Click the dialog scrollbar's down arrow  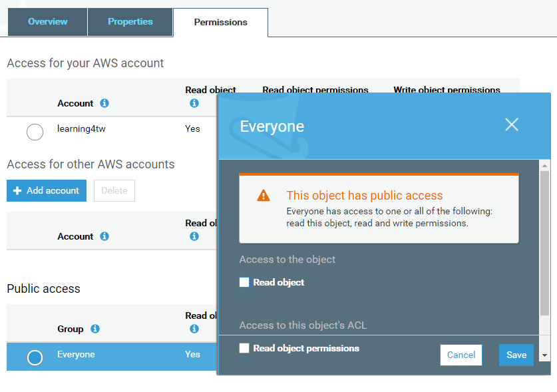(545, 356)
